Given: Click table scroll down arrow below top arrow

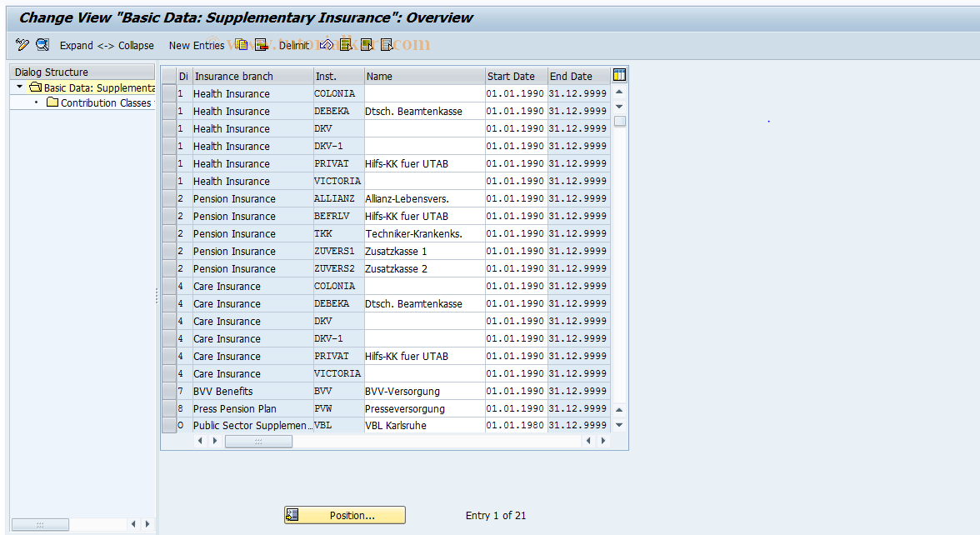Looking at the screenshot, I should (619, 107).
